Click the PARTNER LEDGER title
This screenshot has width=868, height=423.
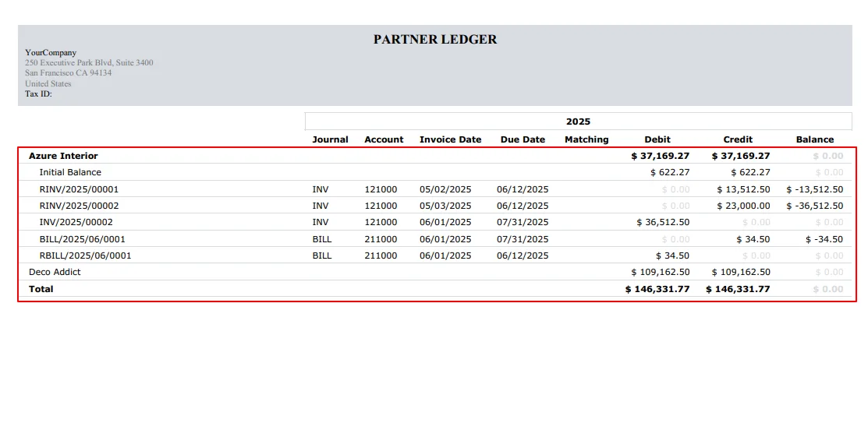pos(435,39)
